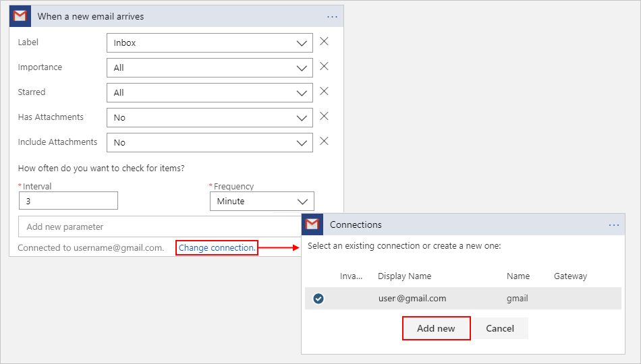Image resolution: width=641 pixels, height=364 pixels.
Task: Open the Label dropdown showing Inbox
Action: click(210, 43)
